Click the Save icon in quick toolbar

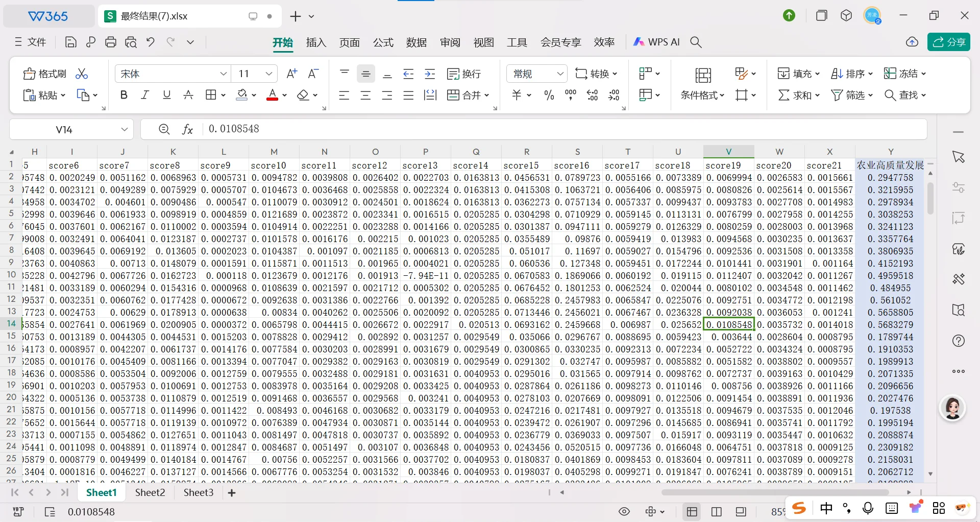coord(71,42)
